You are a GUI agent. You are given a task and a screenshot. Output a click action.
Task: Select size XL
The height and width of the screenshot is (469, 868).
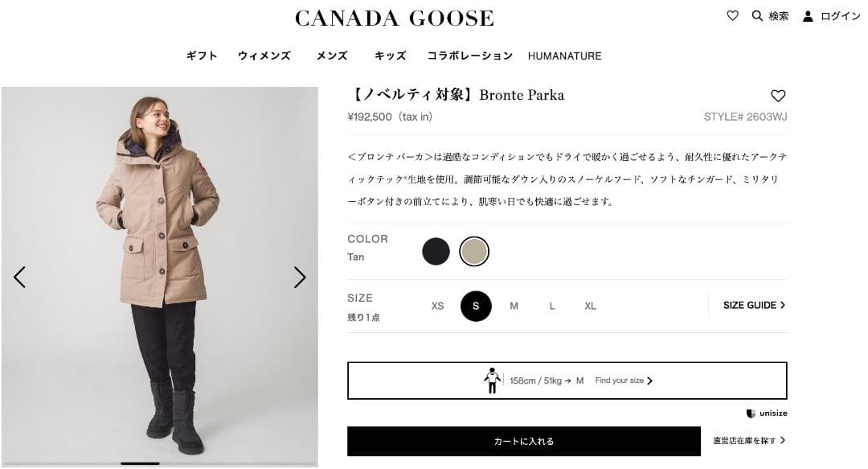590,306
